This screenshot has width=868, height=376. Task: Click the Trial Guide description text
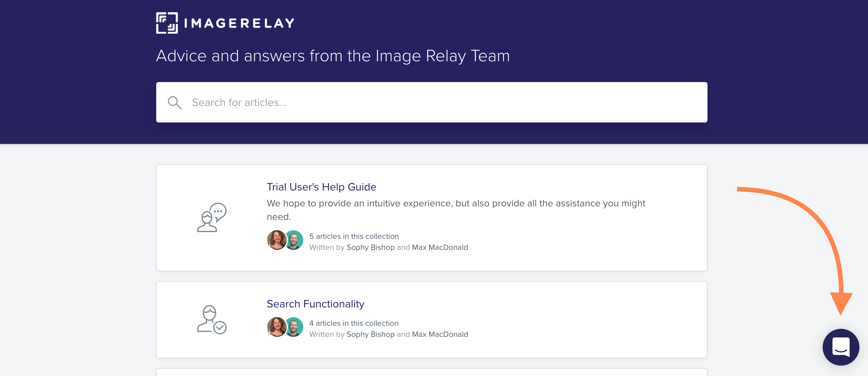[x=456, y=209]
